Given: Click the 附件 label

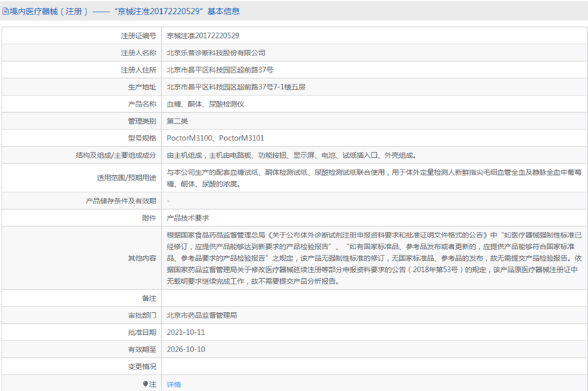Looking at the screenshot, I should click(149, 218).
